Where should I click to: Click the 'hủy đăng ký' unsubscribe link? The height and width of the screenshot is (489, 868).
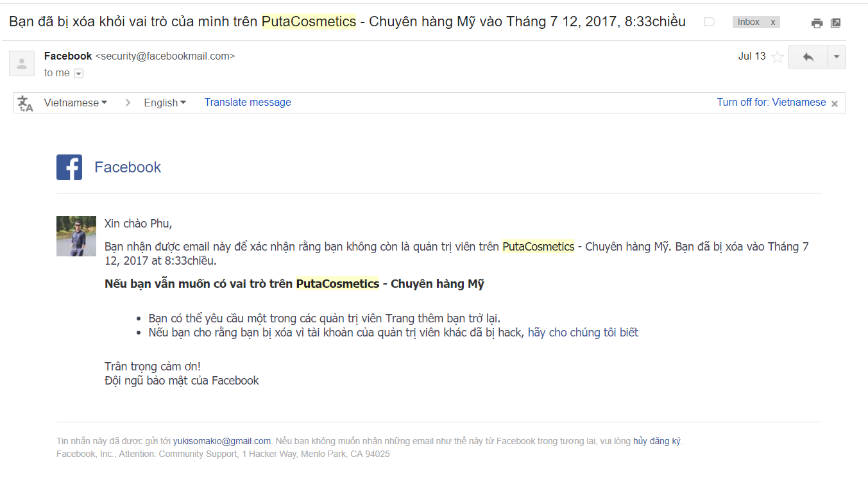[x=657, y=441]
